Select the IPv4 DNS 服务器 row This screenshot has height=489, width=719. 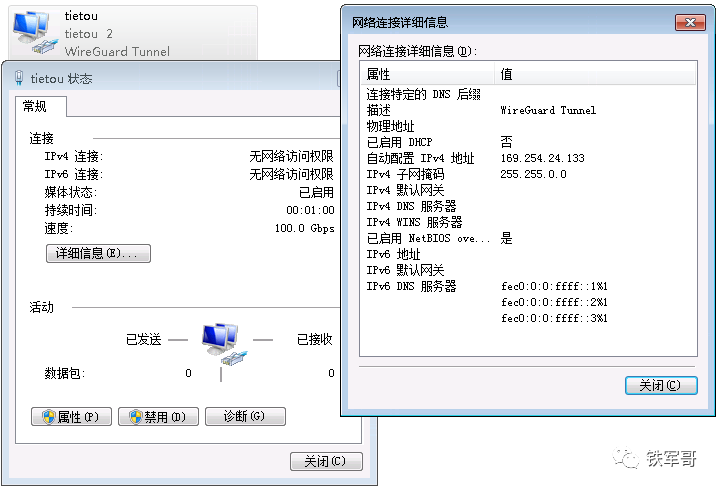coord(528,206)
